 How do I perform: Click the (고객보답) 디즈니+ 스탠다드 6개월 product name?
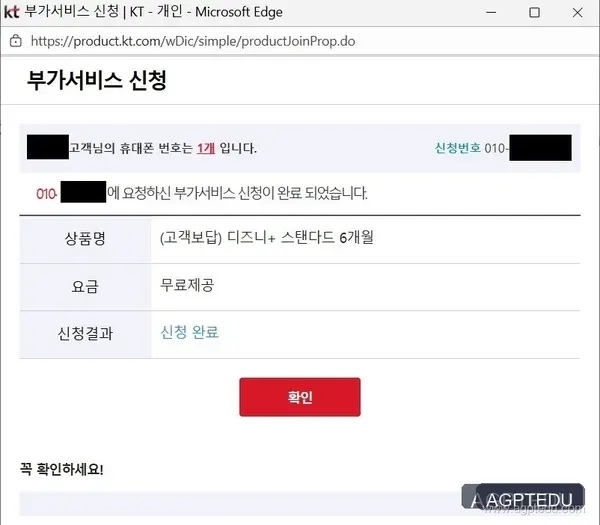267,238
